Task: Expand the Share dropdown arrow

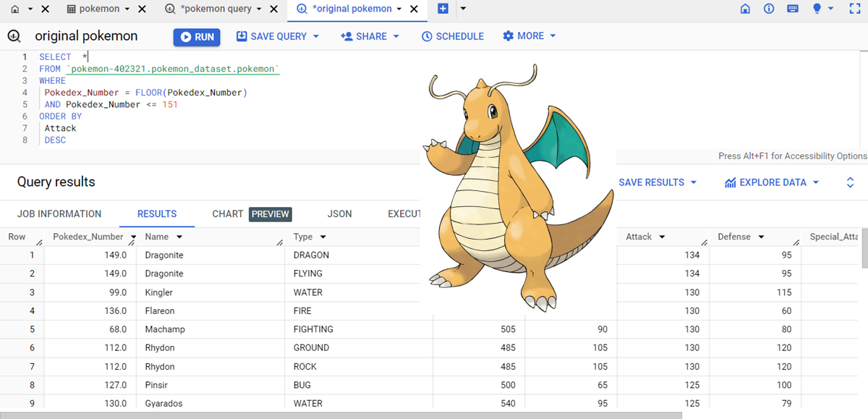Action: click(x=396, y=36)
